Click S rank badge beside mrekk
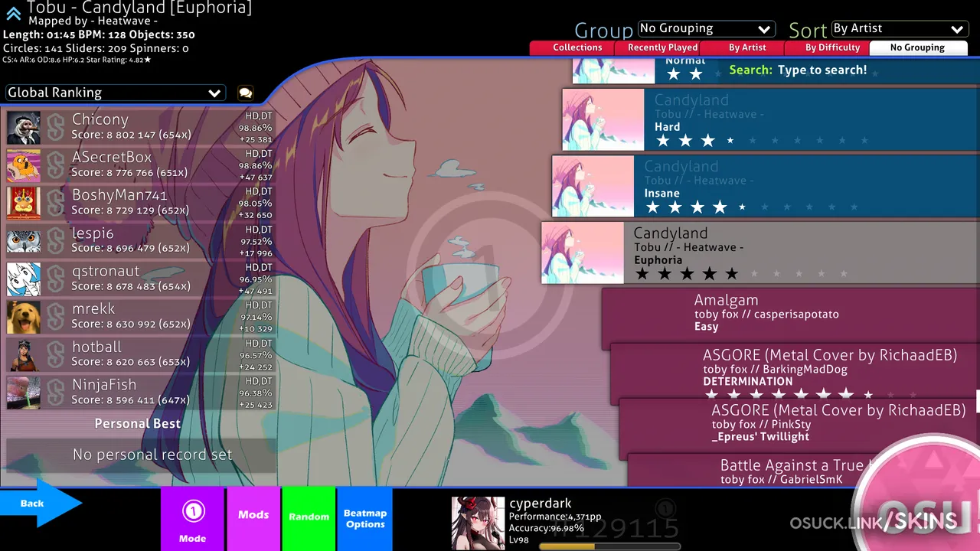Image resolution: width=980 pixels, height=551 pixels. pyautogui.click(x=55, y=317)
